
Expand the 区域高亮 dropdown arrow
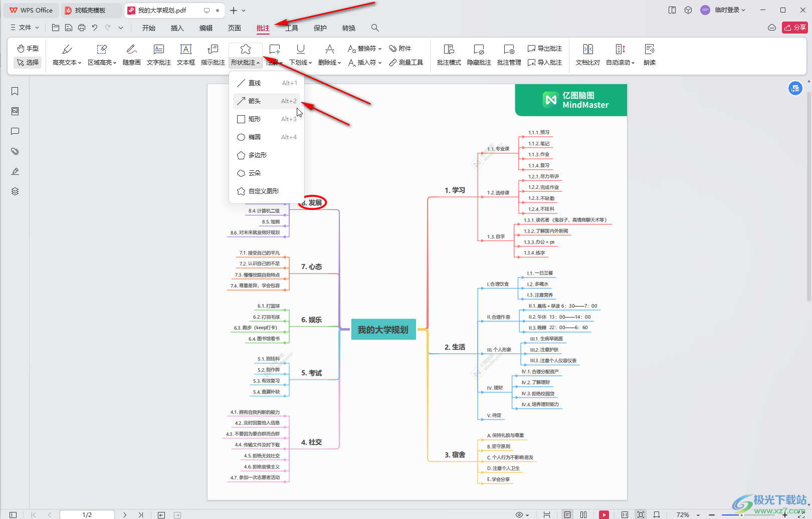[x=115, y=63]
